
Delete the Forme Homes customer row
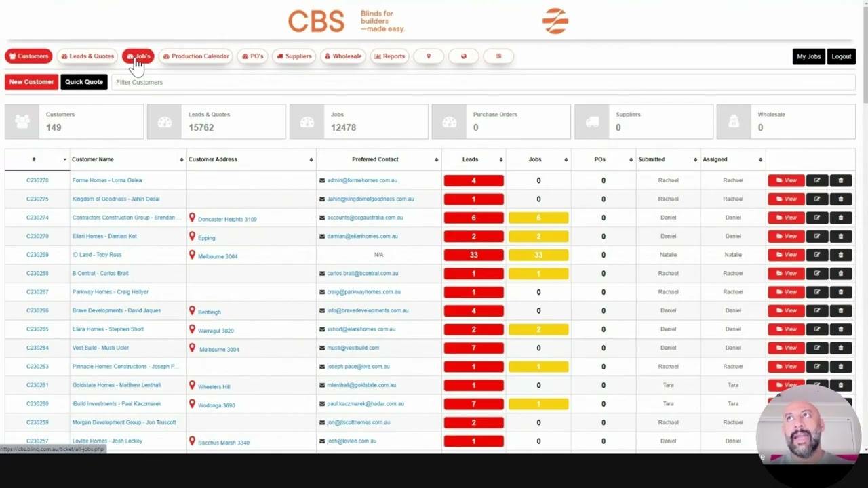coord(841,180)
